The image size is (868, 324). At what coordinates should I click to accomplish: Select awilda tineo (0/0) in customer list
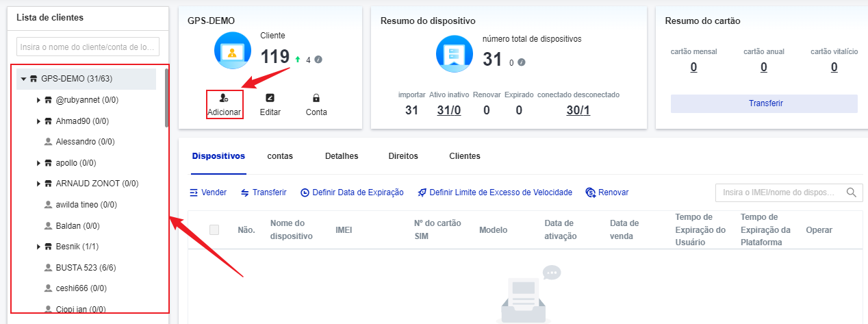(86, 204)
